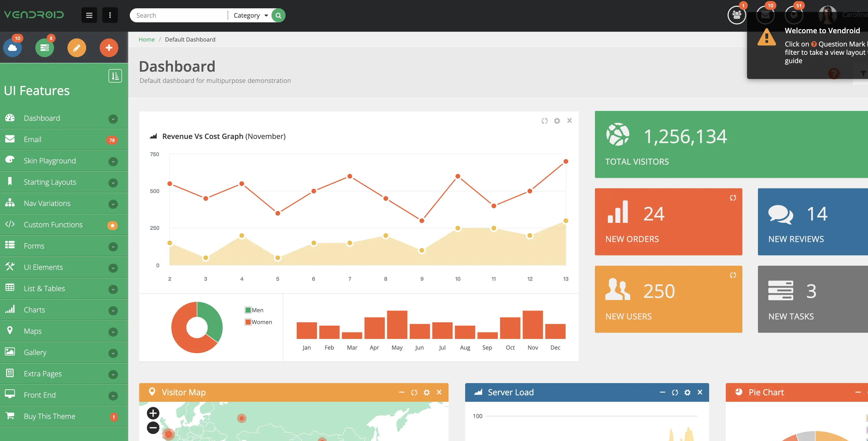
Task: Expand the Forms submenu
Action: [x=113, y=246]
